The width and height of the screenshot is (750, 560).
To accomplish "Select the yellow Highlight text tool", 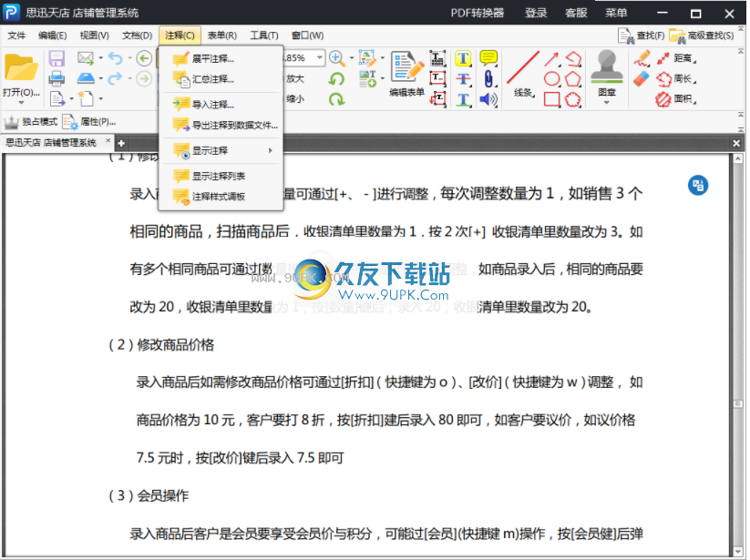I will (x=463, y=58).
